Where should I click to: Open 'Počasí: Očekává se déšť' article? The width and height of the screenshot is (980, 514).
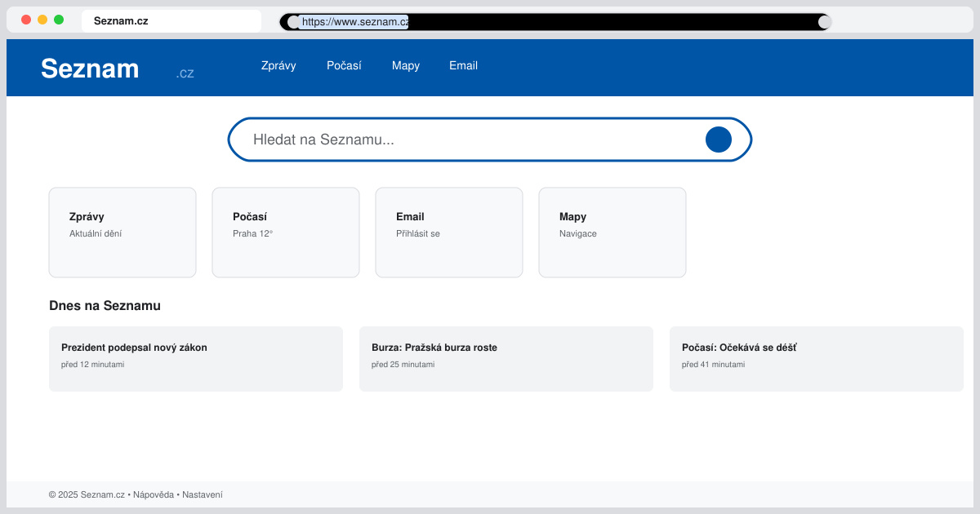817,359
